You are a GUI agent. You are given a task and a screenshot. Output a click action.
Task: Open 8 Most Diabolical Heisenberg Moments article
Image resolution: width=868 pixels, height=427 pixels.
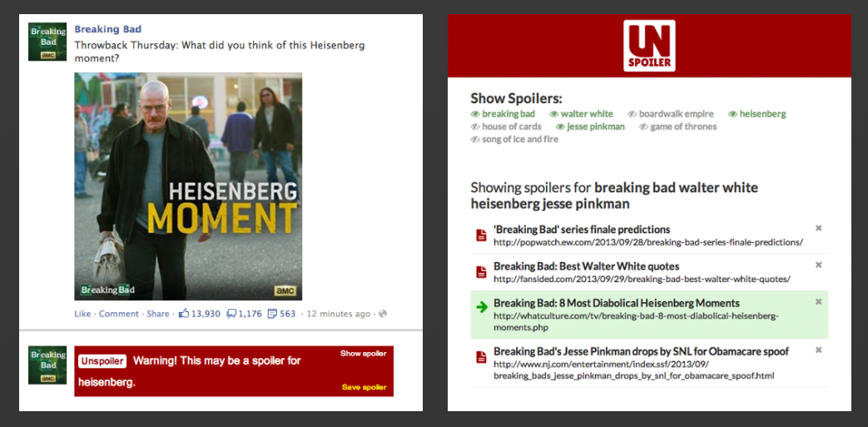coord(617,303)
